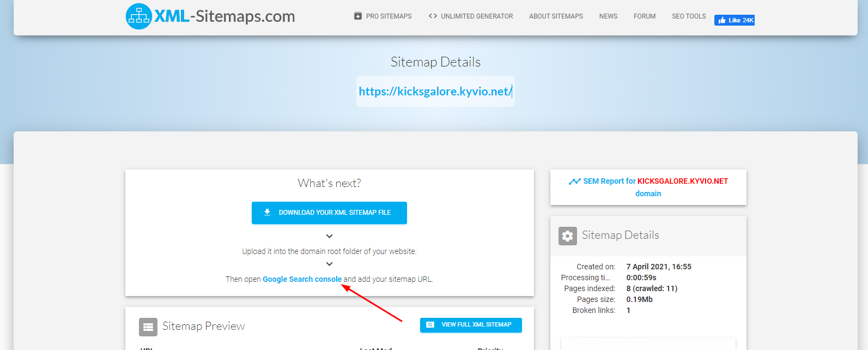Open the SEO Tools menu
The image size is (868, 350).
click(689, 16)
